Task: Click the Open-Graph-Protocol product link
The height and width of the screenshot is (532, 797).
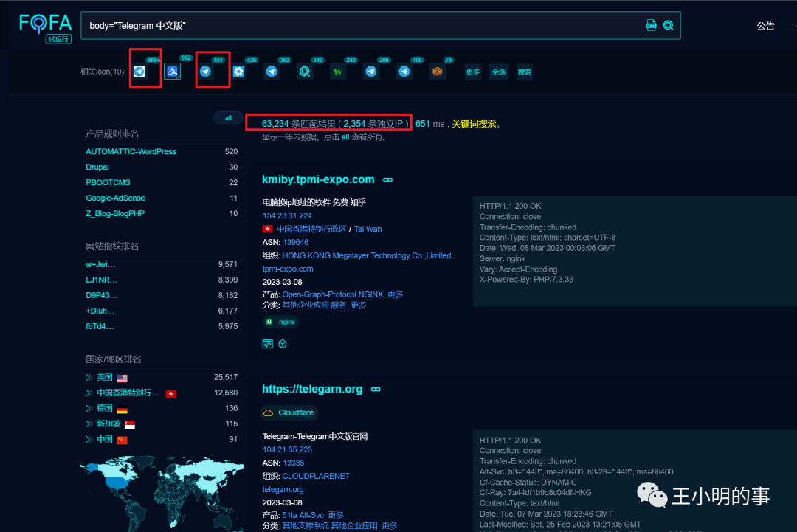Action: [x=319, y=294]
